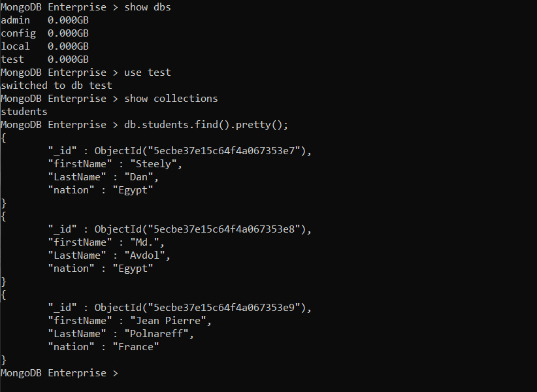Click the 'local' database row
This screenshot has height=392, width=537.
[44, 46]
